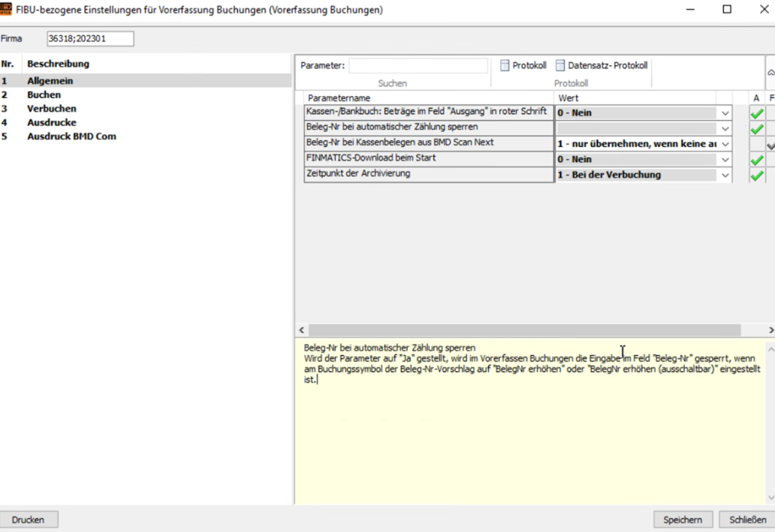Expand the Zeitpunkt der Archivierung dropdown
Image resolution: width=775 pixels, height=532 pixels.
click(725, 175)
